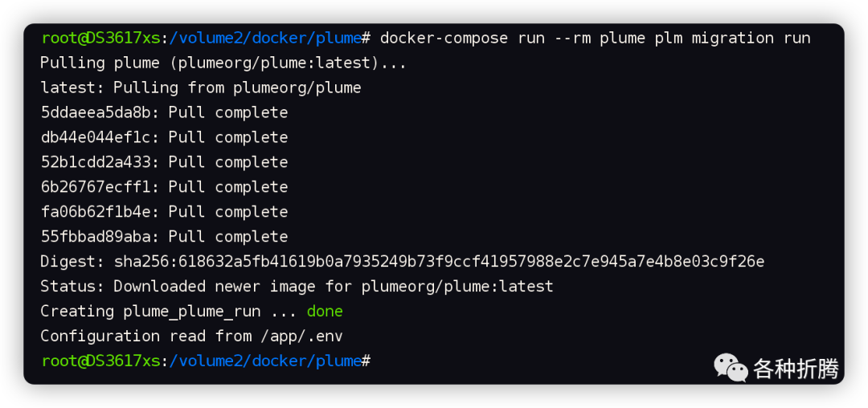
Task: Click the first root@DS3617xs prompt
Action: pyautogui.click(x=100, y=38)
